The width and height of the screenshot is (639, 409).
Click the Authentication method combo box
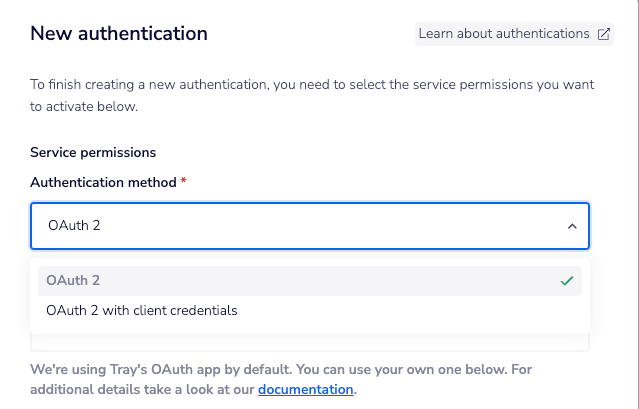[x=300, y=226]
